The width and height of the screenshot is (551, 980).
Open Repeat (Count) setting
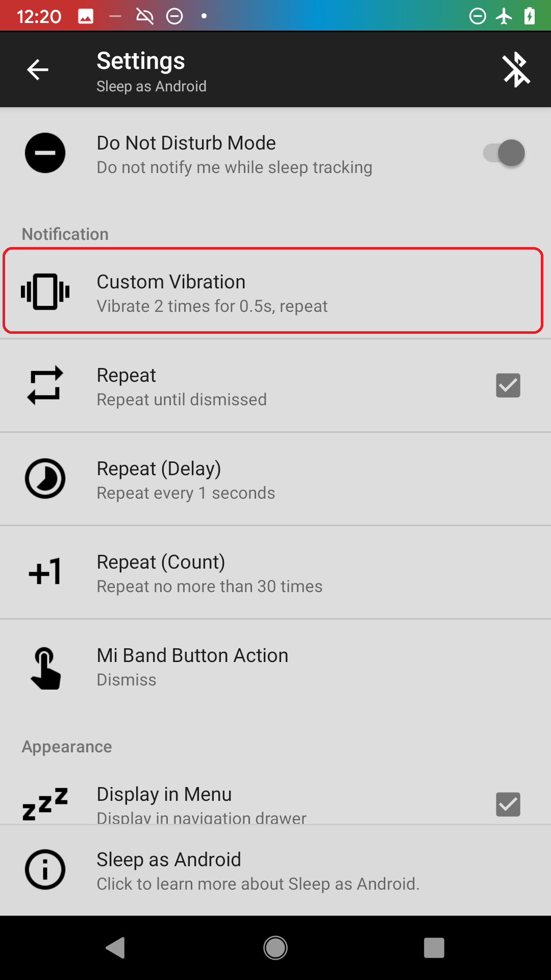[x=275, y=572]
